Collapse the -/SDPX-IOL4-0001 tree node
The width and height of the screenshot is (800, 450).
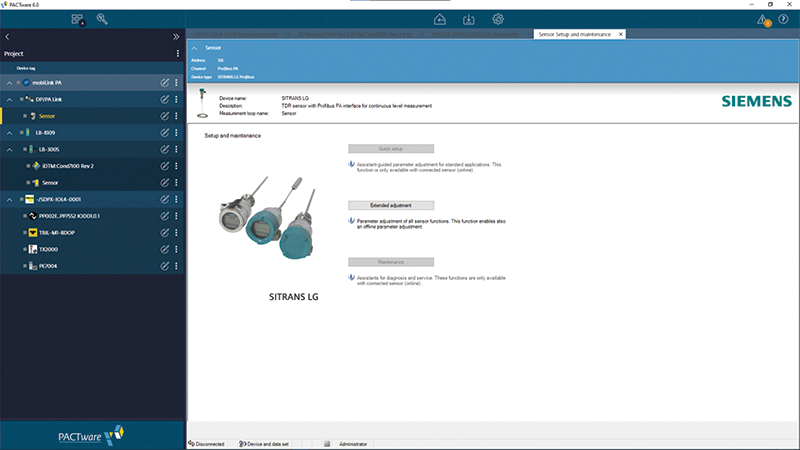pyautogui.click(x=9, y=199)
